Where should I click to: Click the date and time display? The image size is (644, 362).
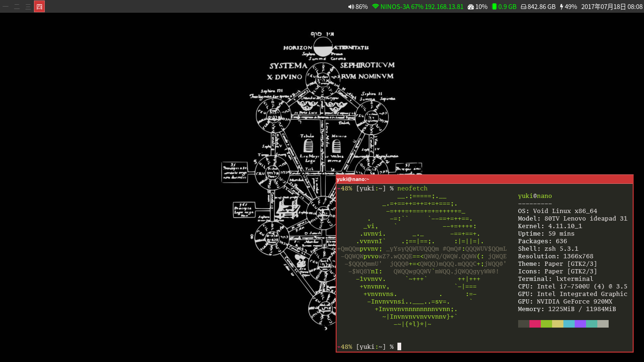coord(611,7)
